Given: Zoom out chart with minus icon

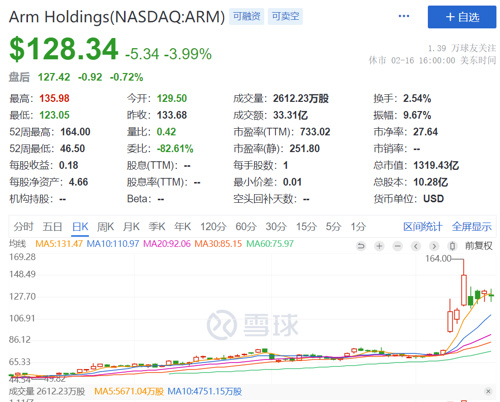Looking at the screenshot, I should pos(397,246).
